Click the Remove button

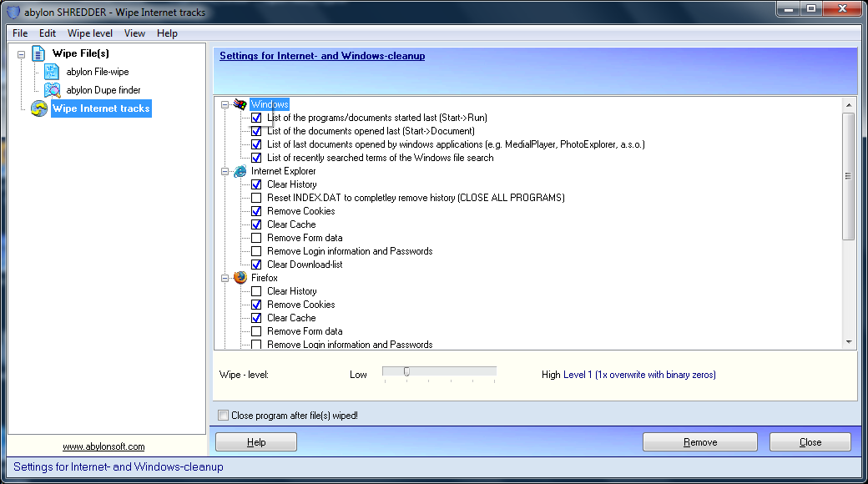pyautogui.click(x=700, y=442)
